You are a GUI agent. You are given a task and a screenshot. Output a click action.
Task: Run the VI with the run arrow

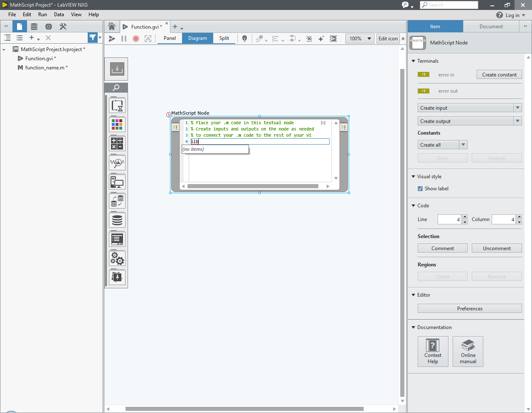tap(112, 38)
